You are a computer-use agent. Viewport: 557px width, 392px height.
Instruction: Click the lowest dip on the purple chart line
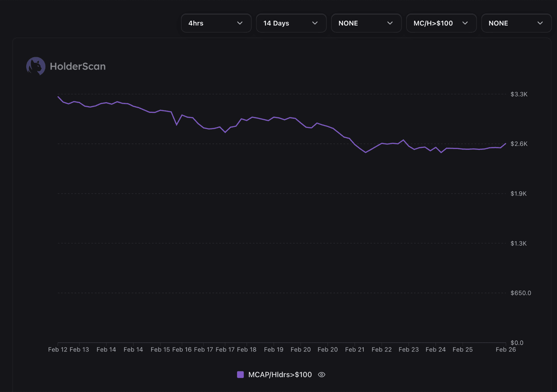coord(365,152)
